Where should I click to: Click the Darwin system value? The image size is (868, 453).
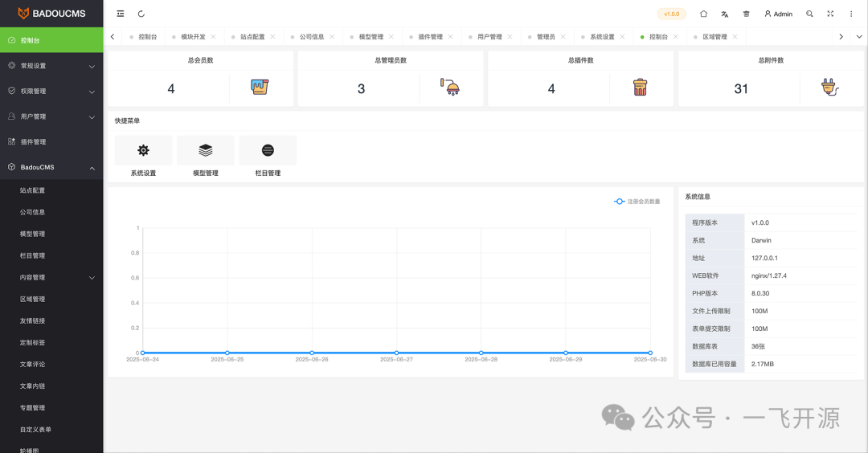[x=761, y=240]
